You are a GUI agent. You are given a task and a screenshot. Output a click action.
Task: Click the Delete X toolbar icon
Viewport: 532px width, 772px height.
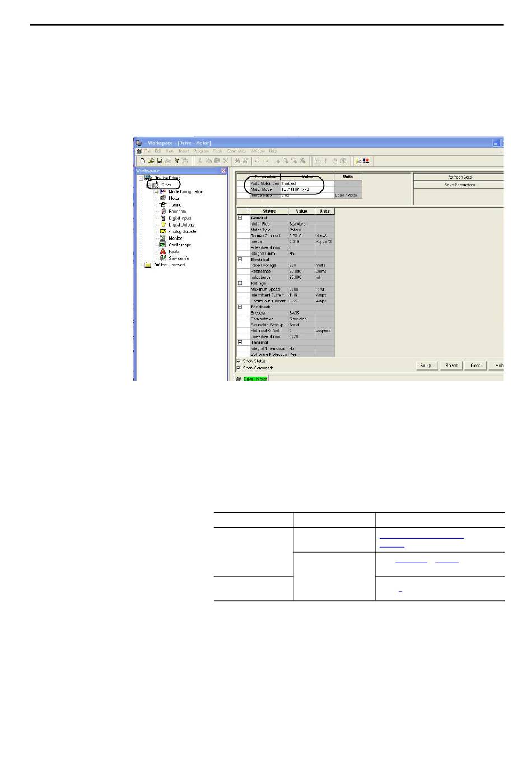click(x=226, y=161)
